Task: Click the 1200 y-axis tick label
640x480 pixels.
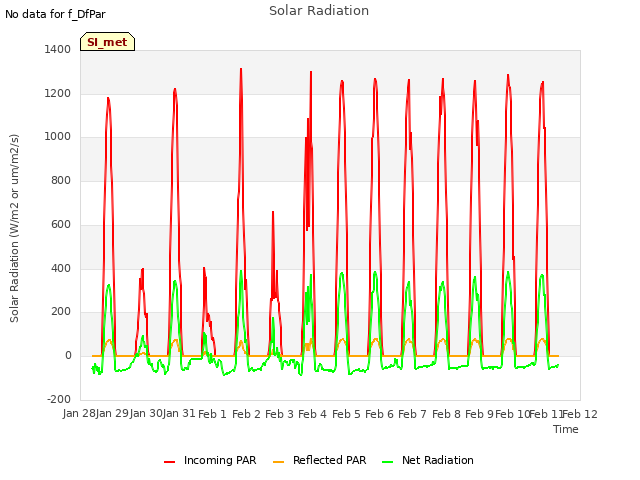Action: click(58, 93)
